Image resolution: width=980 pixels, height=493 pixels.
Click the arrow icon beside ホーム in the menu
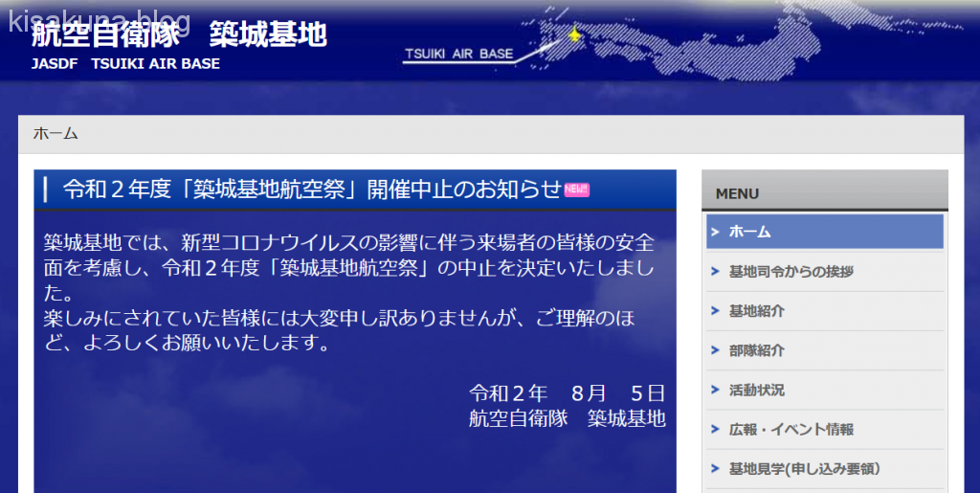[716, 231]
